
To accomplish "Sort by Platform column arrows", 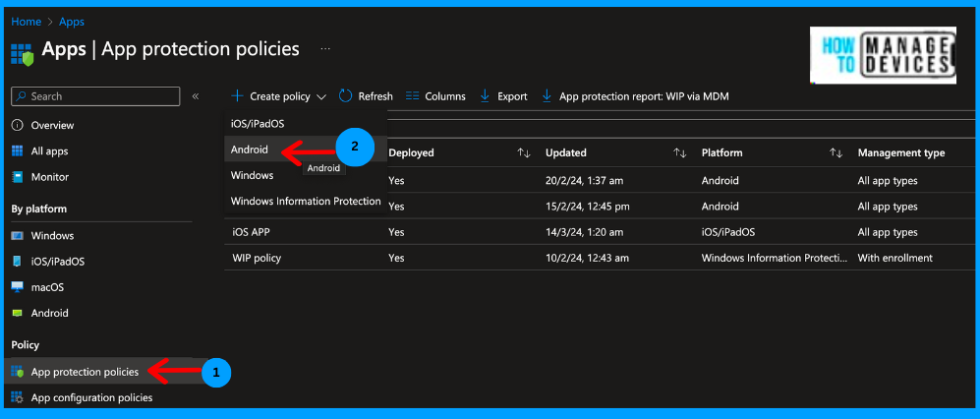I will [836, 153].
